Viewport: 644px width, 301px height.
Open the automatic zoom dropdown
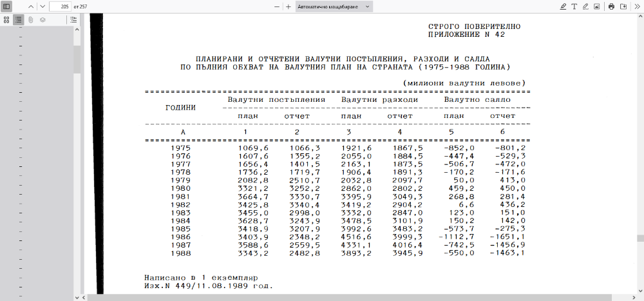pos(334,6)
